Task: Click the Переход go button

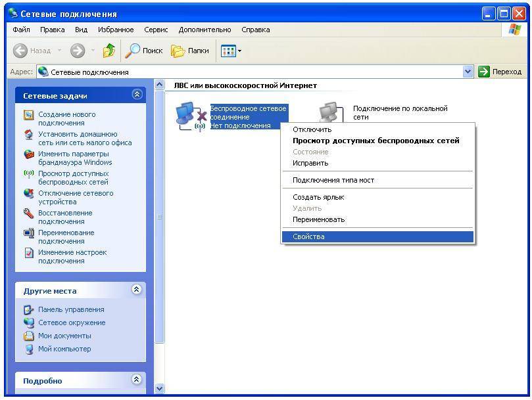Action: pos(500,72)
